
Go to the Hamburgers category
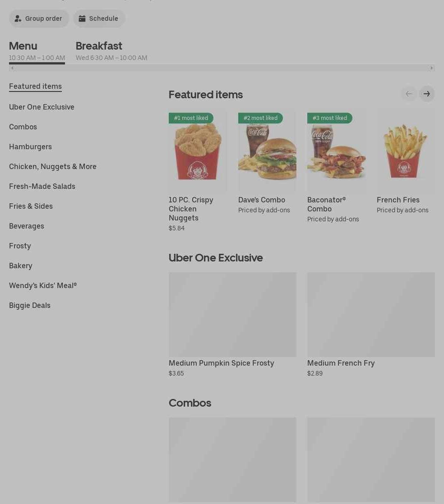pos(30,147)
